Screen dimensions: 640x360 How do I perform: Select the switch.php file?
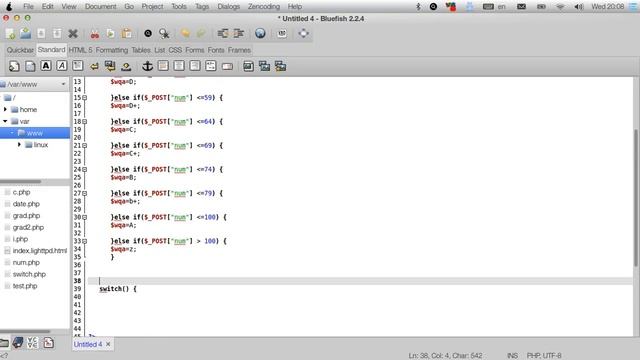[x=29, y=274]
